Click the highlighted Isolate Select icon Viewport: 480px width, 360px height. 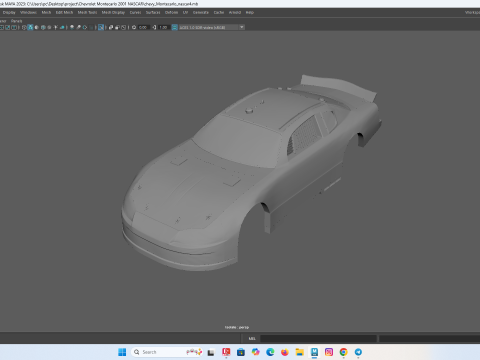click(101, 27)
